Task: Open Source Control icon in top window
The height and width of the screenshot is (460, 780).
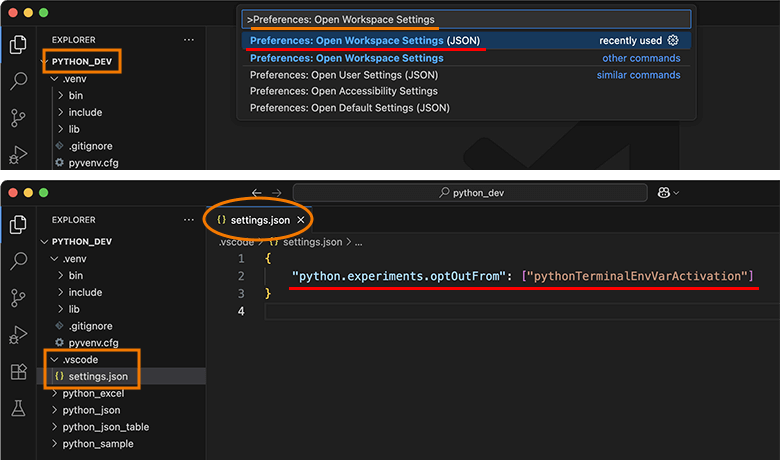Action: point(18,118)
